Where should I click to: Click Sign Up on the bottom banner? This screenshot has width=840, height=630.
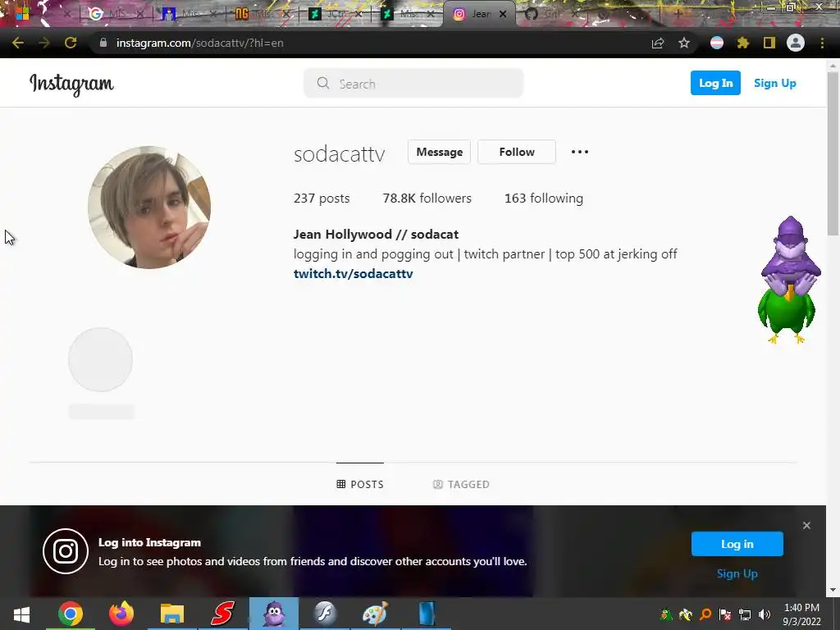click(x=737, y=573)
